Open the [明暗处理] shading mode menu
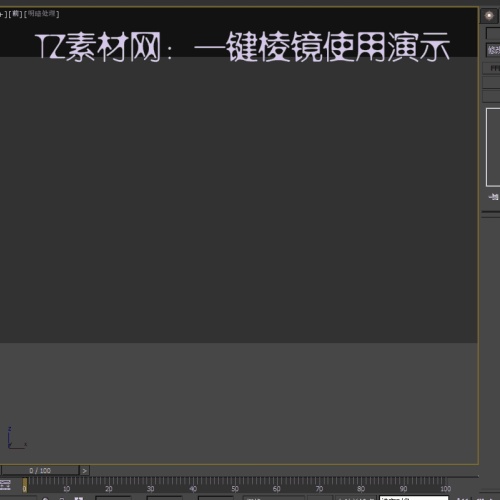 point(42,14)
